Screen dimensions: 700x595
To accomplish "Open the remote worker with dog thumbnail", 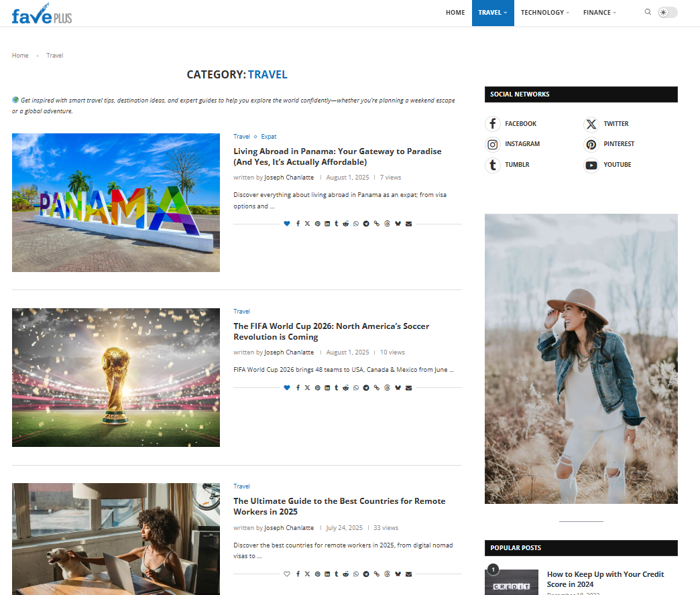I will pos(116,539).
